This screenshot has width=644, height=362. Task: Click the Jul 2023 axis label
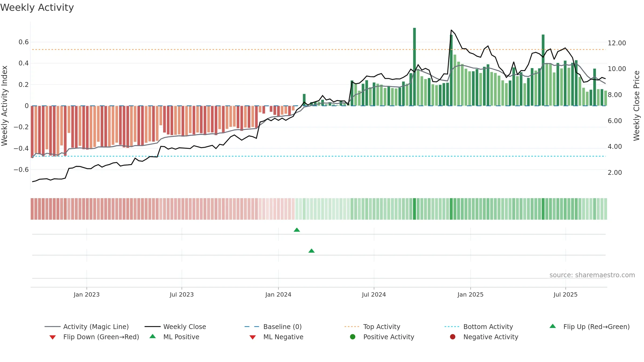(182, 294)
